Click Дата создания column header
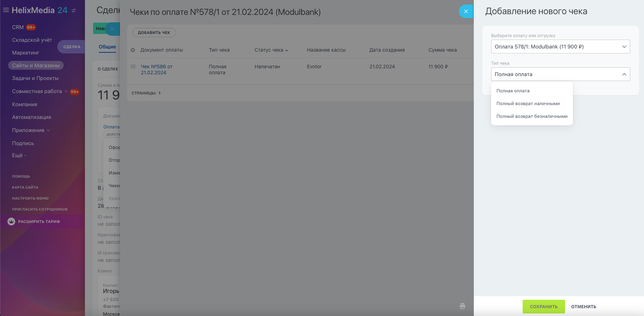Screen dimensions: 644x316 tap(387, 50)
